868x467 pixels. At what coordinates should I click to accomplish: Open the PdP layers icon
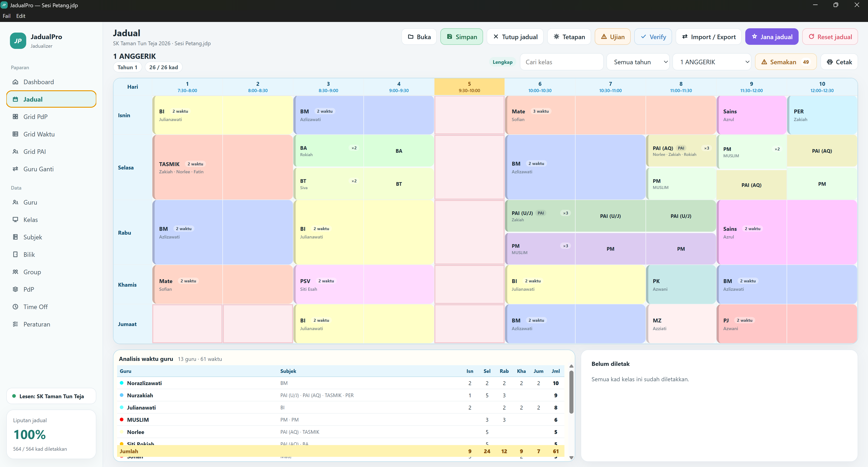pyautogui.click(x=15, y=289)
